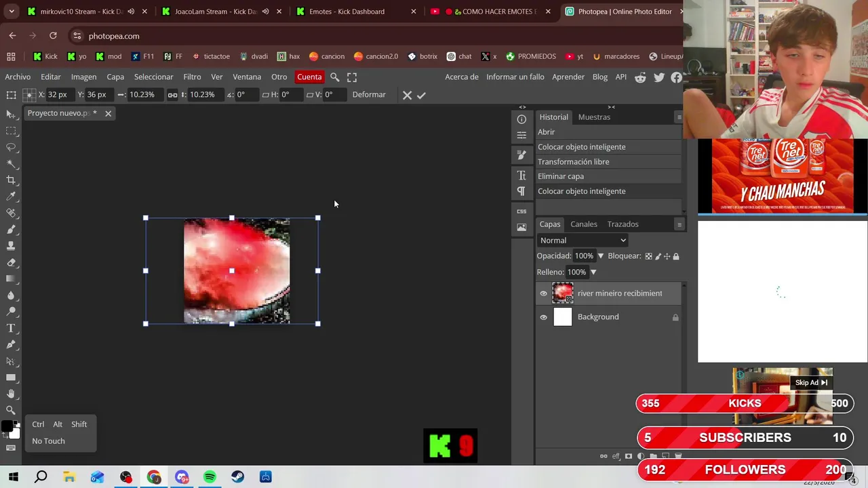868x488 pixels.
Task: Toggle the Alt modifier button
Action: click(58, 424)
